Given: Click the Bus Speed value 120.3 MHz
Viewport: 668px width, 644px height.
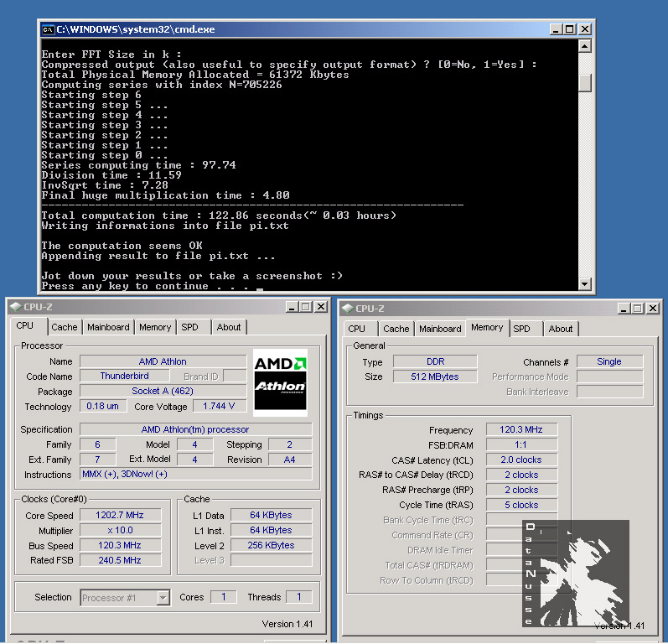Looking at the screenshot, I should [120, 545].
